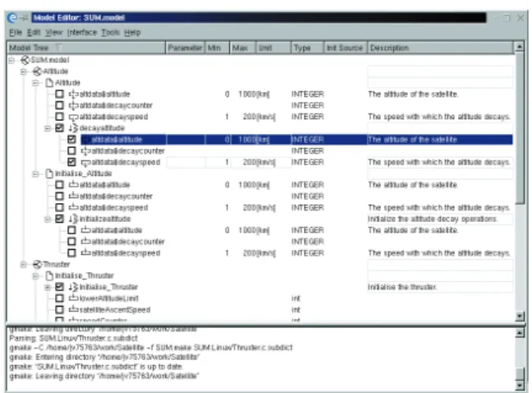Click the 'is up to date' log line
The width and height of the screenshot is (532, 393).
pos(96,367)
